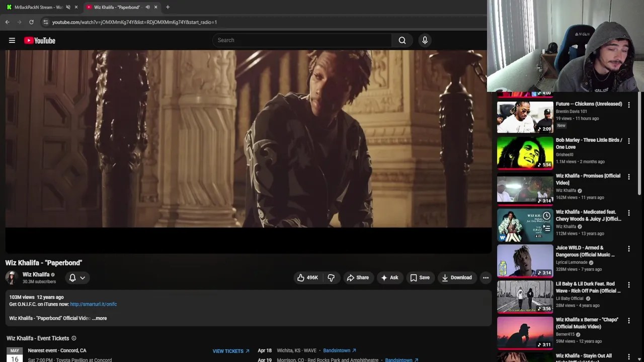
Task: Open Wiz Khalifa - Medicated video title
Action: pos(588,215)
